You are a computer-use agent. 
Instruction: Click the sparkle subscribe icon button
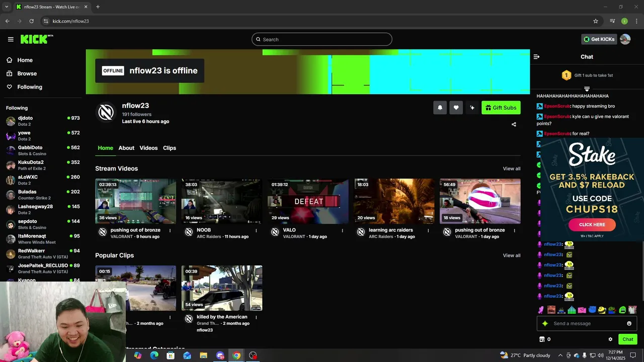pyautogui.click(x=472, y=108)
